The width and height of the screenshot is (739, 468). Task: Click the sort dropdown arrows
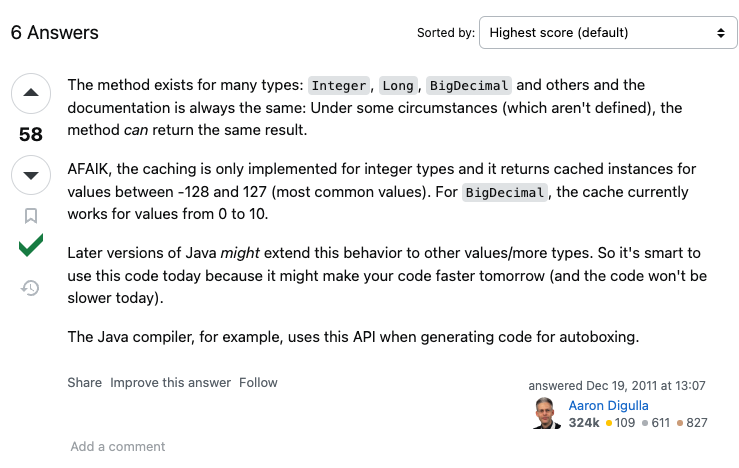click(721, 33)
